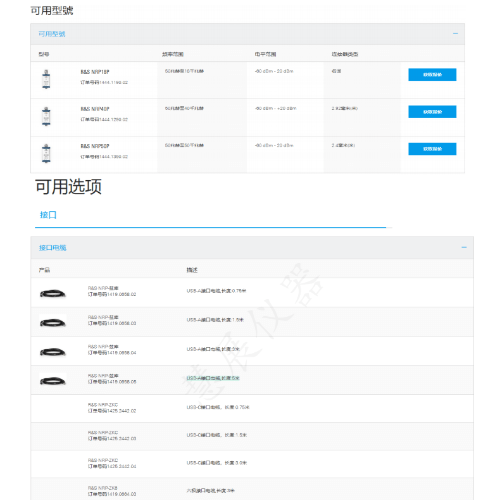Select the USB-A cable description, length 1.5米
The image size is (500, 500).
point(215,320)
